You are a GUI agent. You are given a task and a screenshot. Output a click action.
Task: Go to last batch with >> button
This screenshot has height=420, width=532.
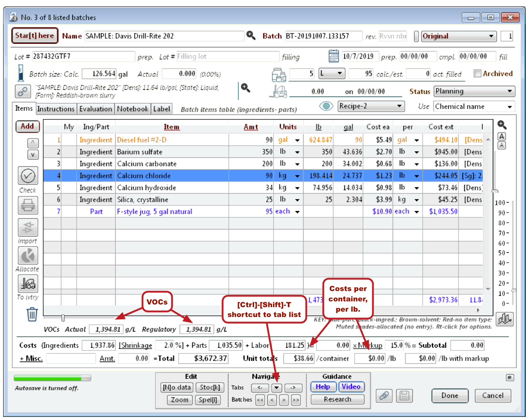296,400
